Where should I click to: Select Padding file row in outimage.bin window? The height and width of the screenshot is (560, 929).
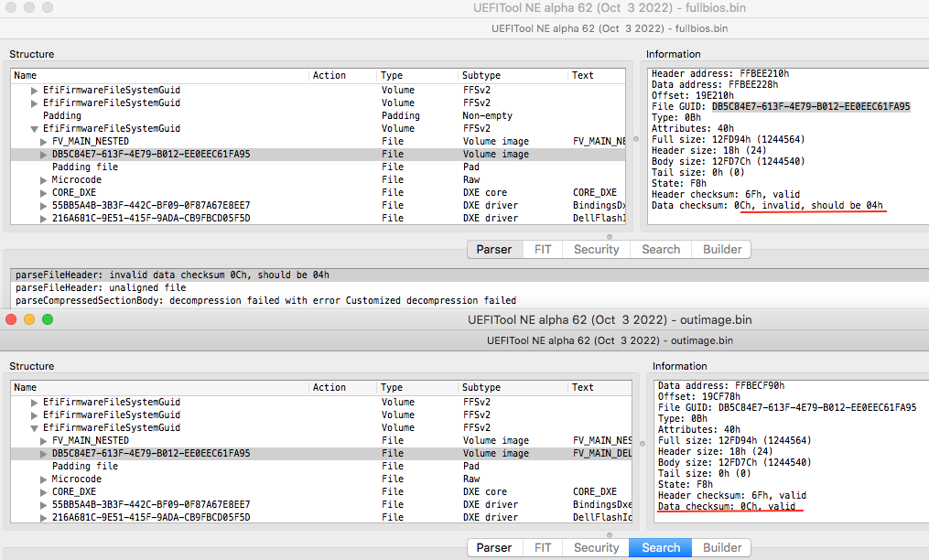321,467
